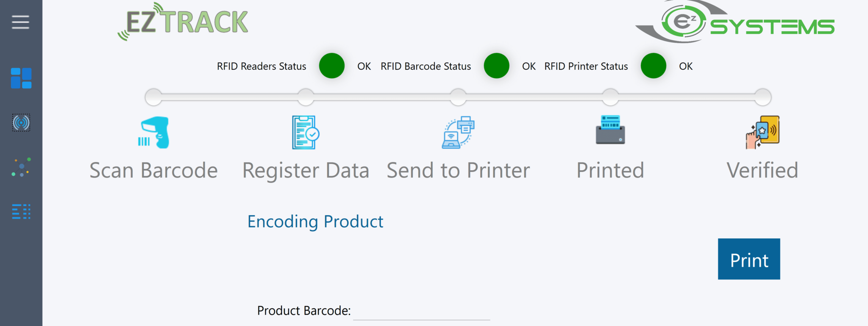Screen dimensions: 868x326
Task: Focus the Product Barcode input field
Action: tap(421, 312)
